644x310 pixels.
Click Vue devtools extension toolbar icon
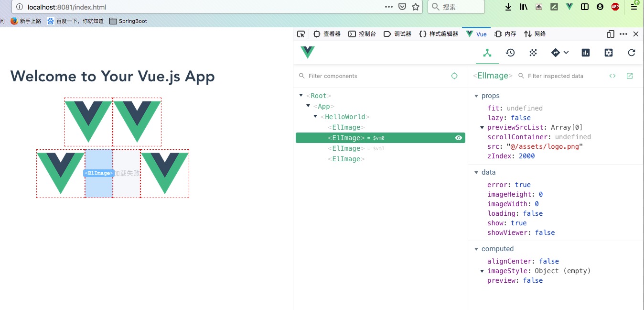569,7
